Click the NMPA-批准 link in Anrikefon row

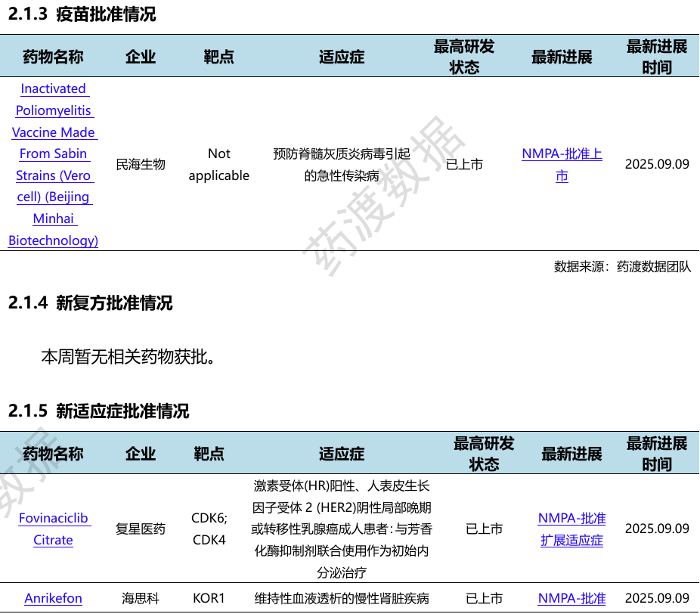point(572,598)
